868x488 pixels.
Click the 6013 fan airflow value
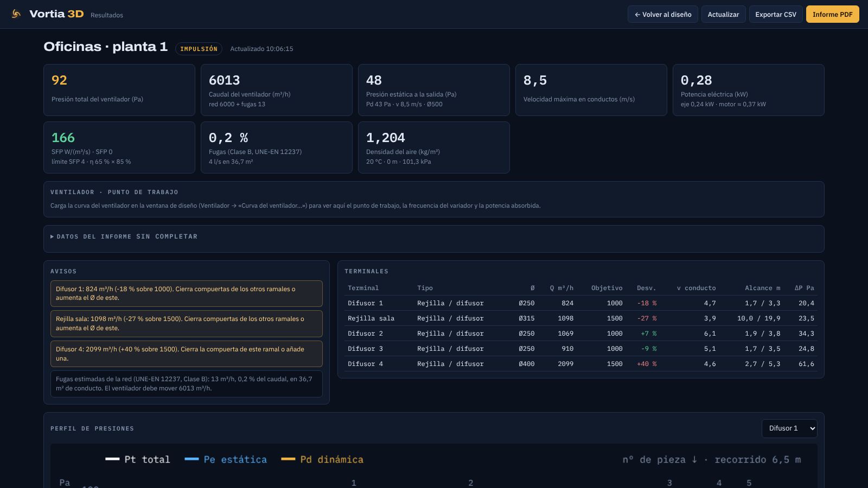(x=224, y=80)
